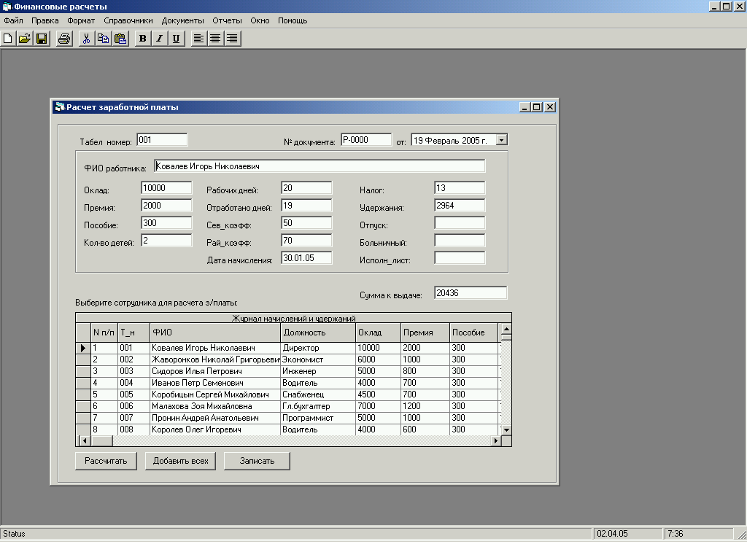This screenshot has width=747, height=560.
Task: Click the Оклад input field
Action: (x=166, y=188)
